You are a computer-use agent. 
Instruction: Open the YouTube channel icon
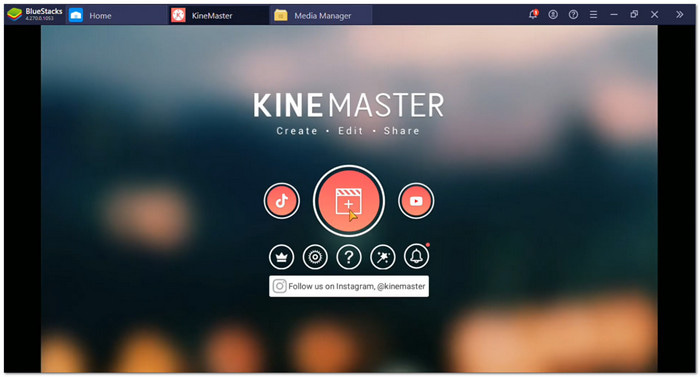tap(416, 201)
